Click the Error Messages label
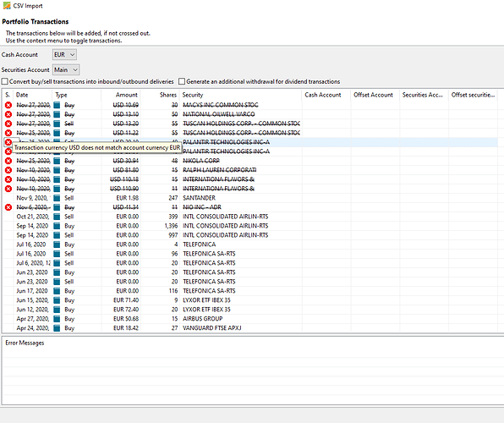Viewport: 504px width, 423px height. (x=25, y=343)
